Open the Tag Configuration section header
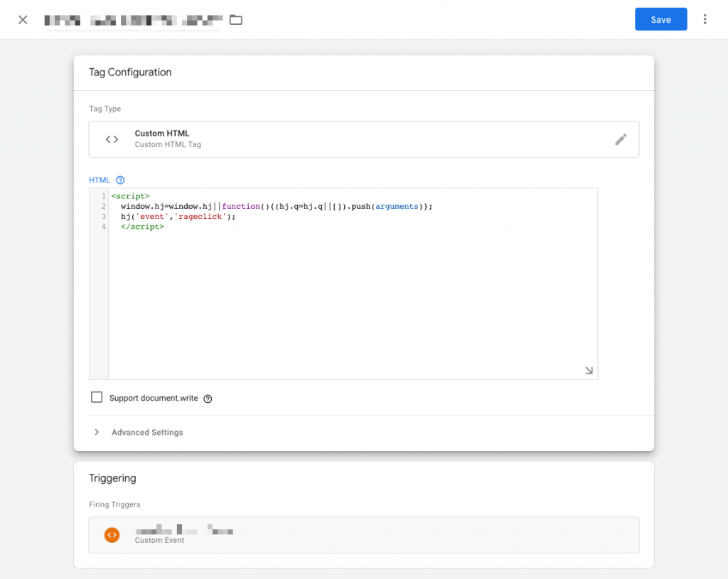The width and height of the screenshot is (728, 579). [x=130, y=72]
